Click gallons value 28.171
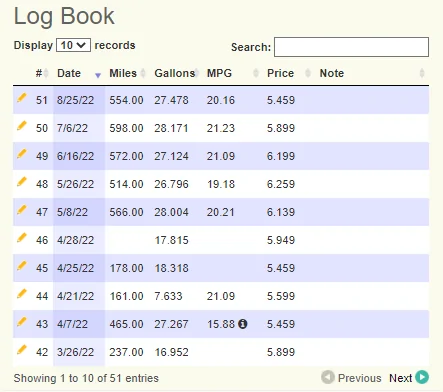 click(171, 128)
